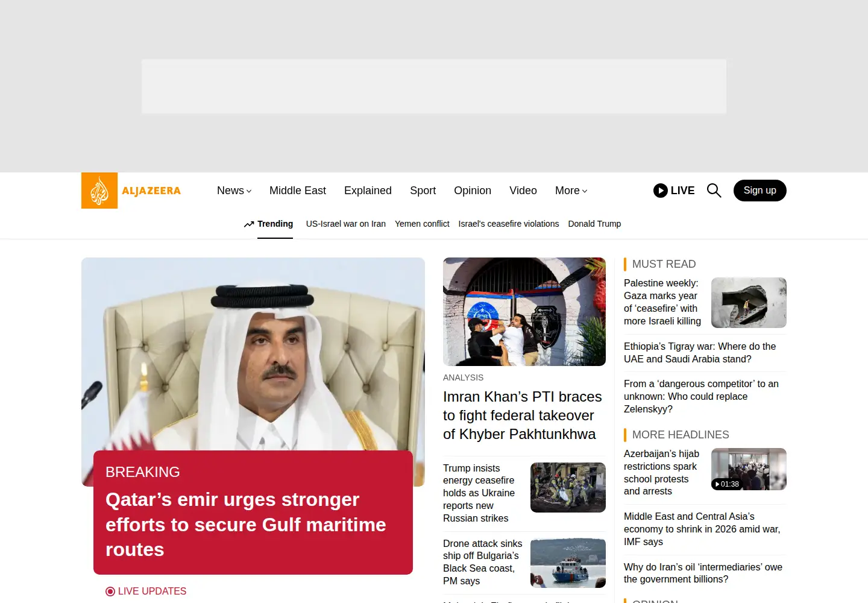Image resolution: width=868 pixels, height=603 pixels.
Task: Read IMF Middle East economy article
Action: (702, 529)
